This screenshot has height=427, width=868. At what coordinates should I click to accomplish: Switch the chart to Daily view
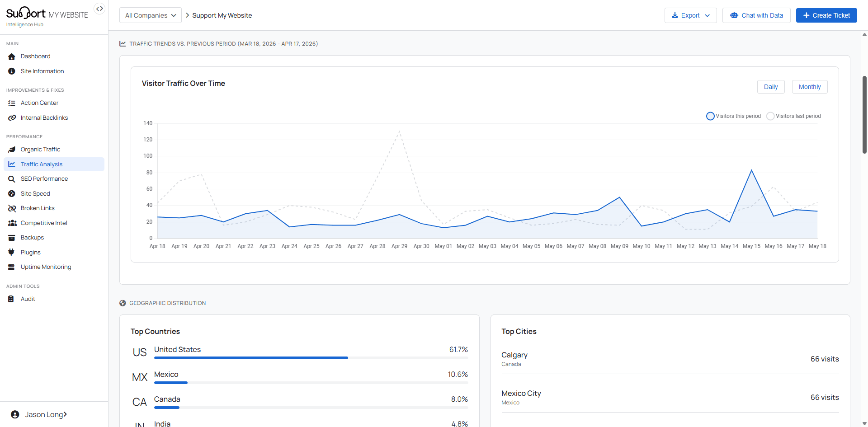771,87
